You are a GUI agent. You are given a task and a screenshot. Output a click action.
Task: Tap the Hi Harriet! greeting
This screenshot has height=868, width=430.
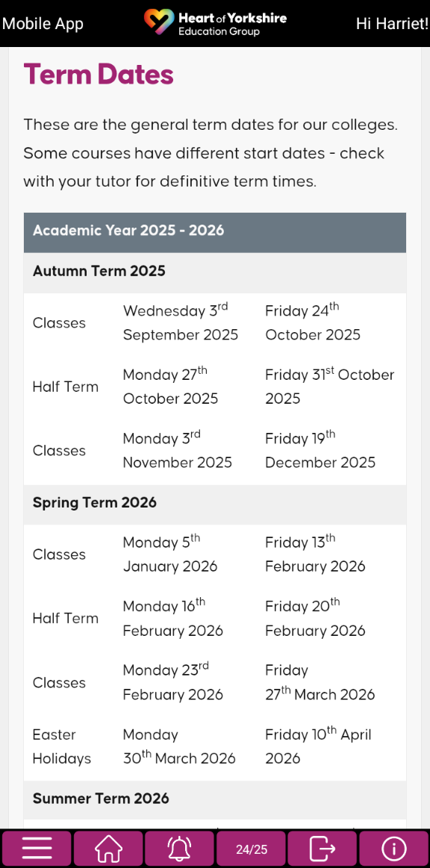coord(393,24)
